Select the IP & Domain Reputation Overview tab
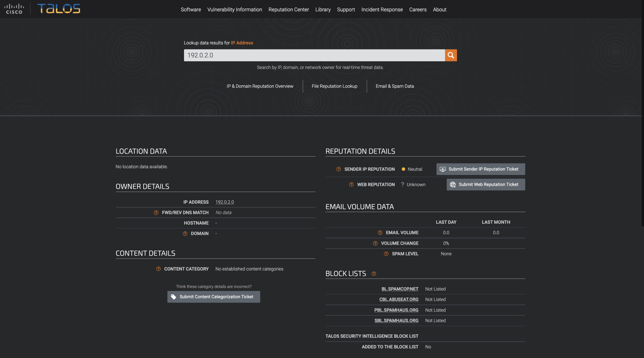644x358 pixels. pos(260,86)
